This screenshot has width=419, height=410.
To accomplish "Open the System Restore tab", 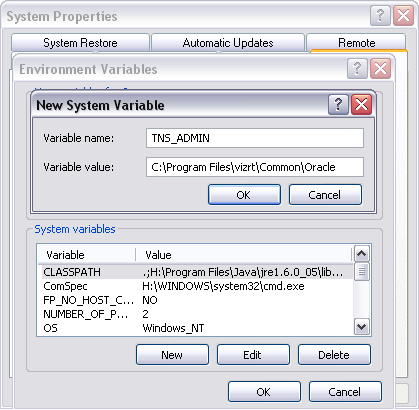I will tap(80, 43).
